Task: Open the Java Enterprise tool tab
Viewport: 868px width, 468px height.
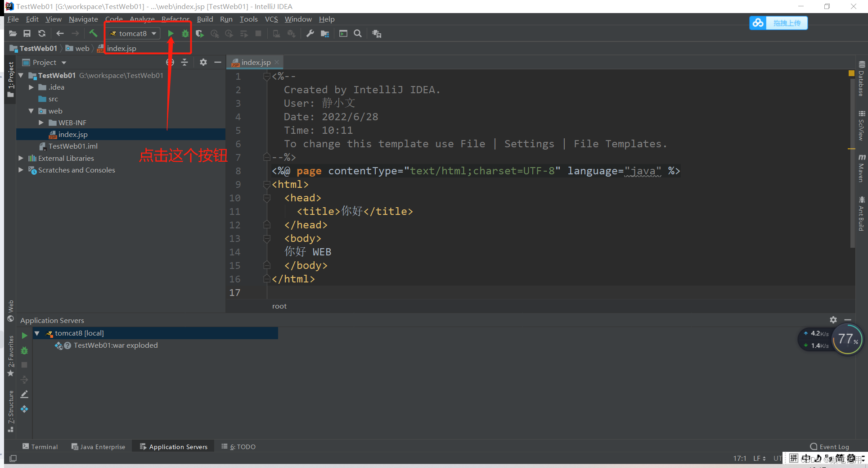Action: [98, 447]
